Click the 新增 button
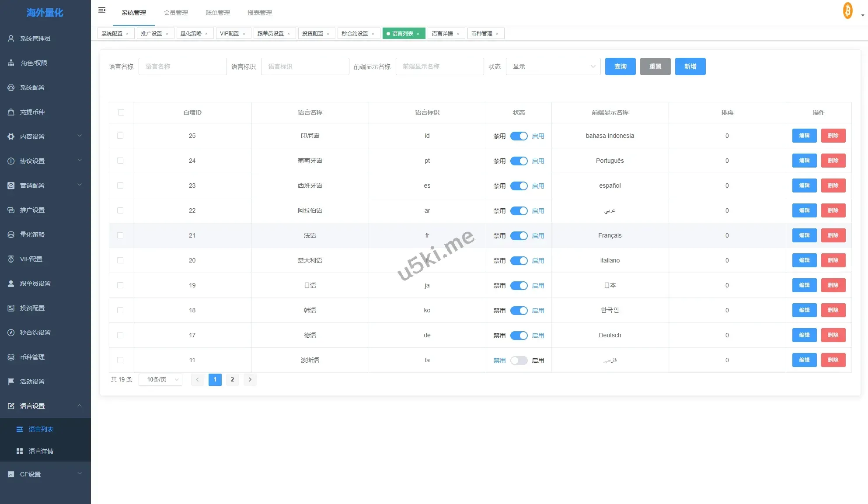 690,66
